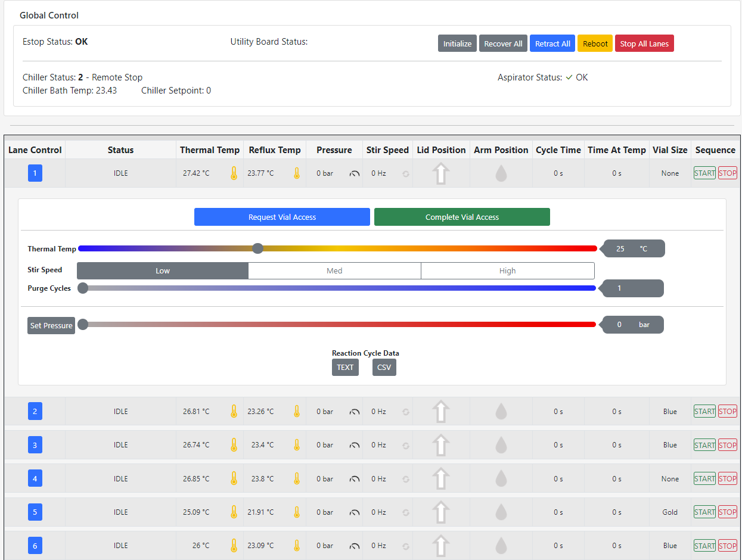
Task: Stop the sequence for lane 3
Action: [x=728, y=445]
